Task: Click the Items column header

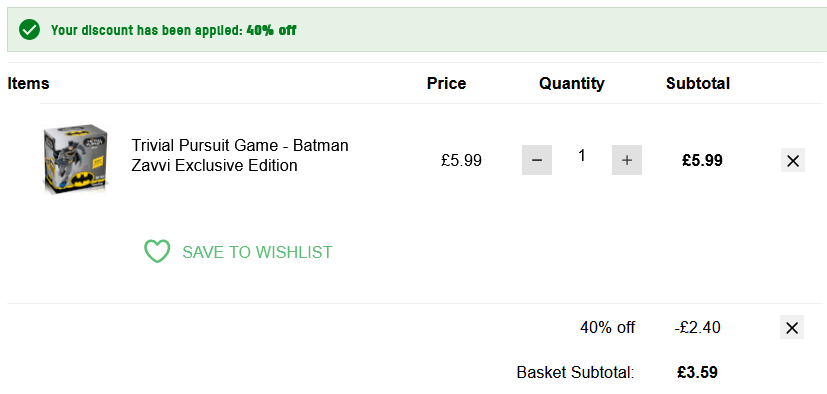Action: click(28, 83)
